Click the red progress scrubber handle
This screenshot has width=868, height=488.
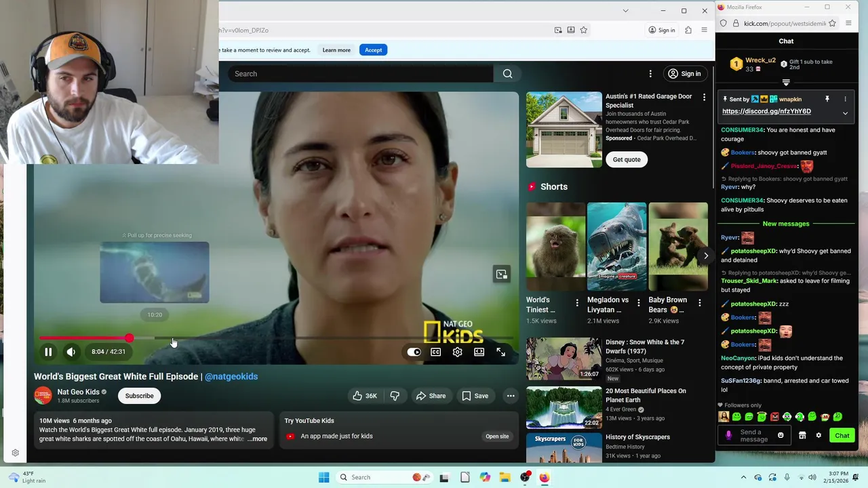coord(129,338)
